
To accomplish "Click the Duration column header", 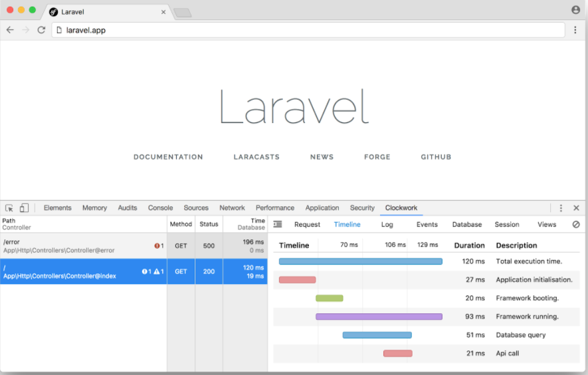I will [469, 245].
